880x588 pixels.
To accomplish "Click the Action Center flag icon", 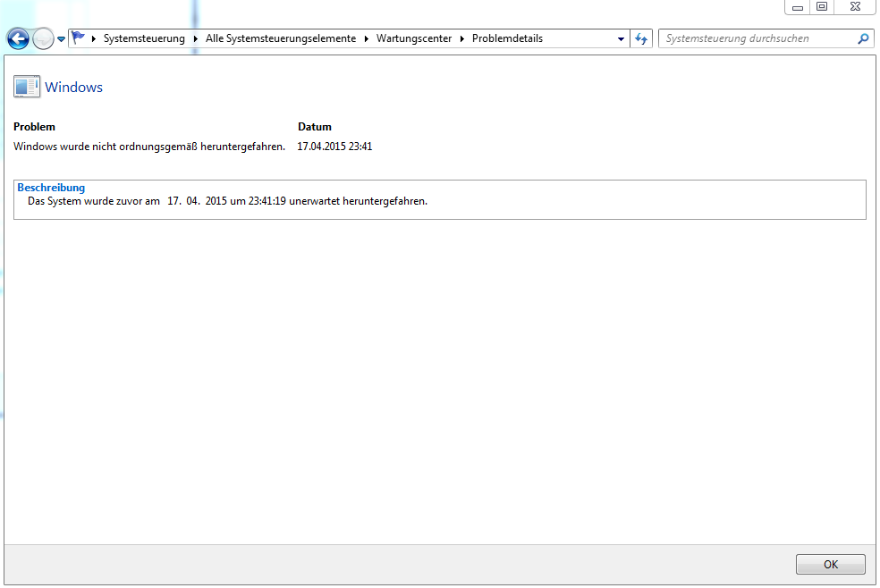I will click(78, 38).
